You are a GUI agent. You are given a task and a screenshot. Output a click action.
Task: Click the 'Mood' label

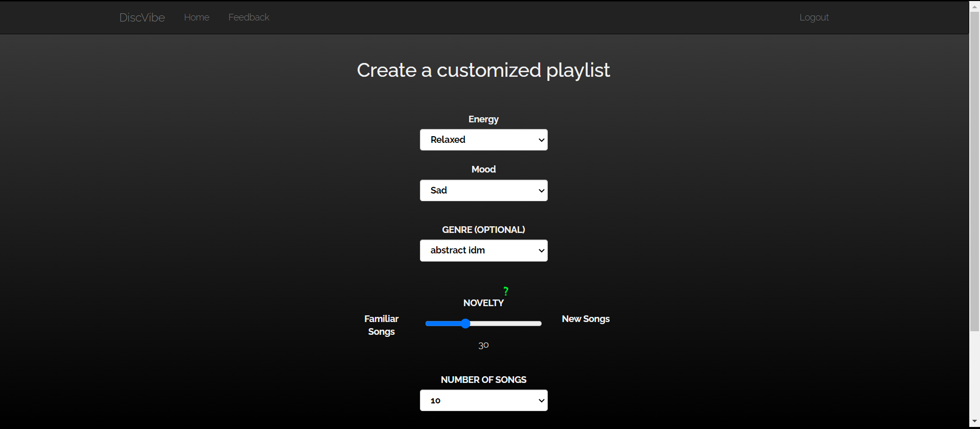pyautogui.click(x=483, y=169)
